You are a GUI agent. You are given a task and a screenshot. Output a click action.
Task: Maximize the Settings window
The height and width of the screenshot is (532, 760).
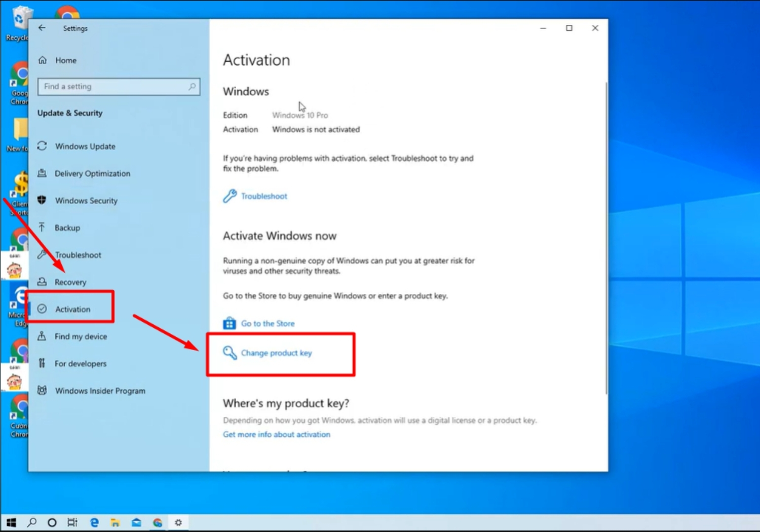click(569, 28)
